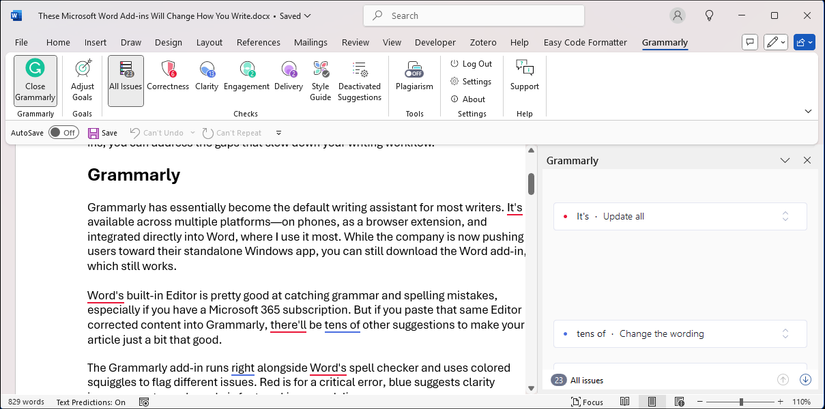This screenshot has width=825, height=409.
Task: Open the Grammarly pane options chevron
Action: tap(785, 160)
